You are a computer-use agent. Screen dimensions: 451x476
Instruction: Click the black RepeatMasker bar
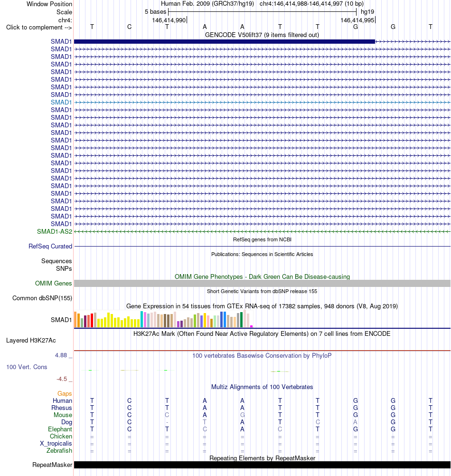tap(262, 465)
